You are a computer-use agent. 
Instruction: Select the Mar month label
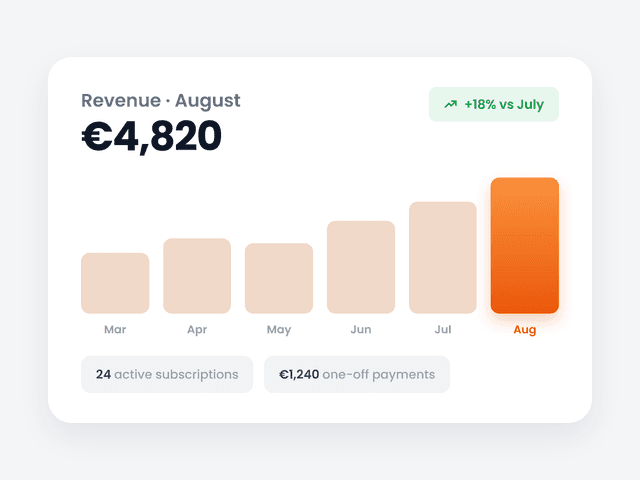[115, 329]
